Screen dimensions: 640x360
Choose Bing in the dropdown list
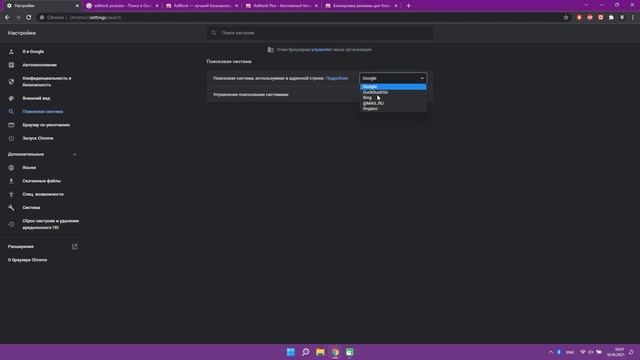393,98
